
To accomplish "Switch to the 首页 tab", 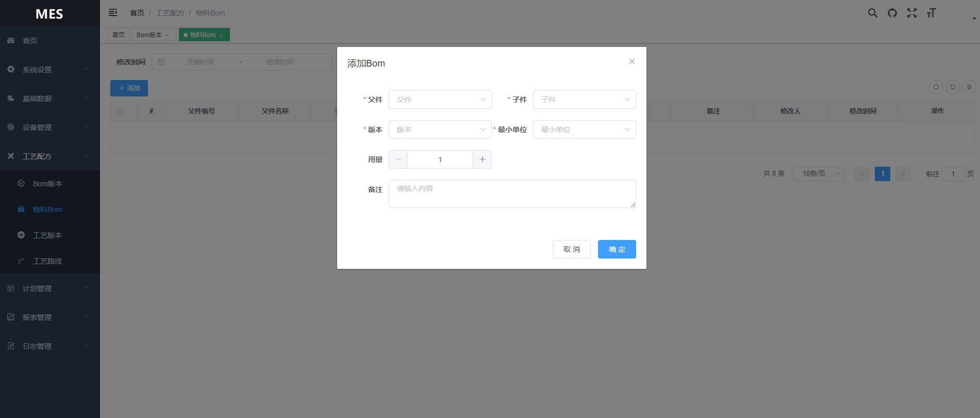I will pyautogui.click(x=119, y=35).
